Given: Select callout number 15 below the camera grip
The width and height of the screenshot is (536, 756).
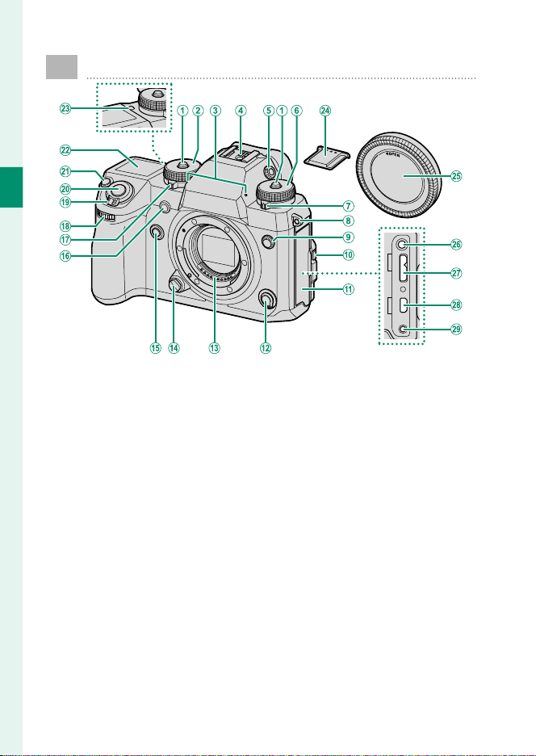Looking at the screenshot, I should pos(155,348).
